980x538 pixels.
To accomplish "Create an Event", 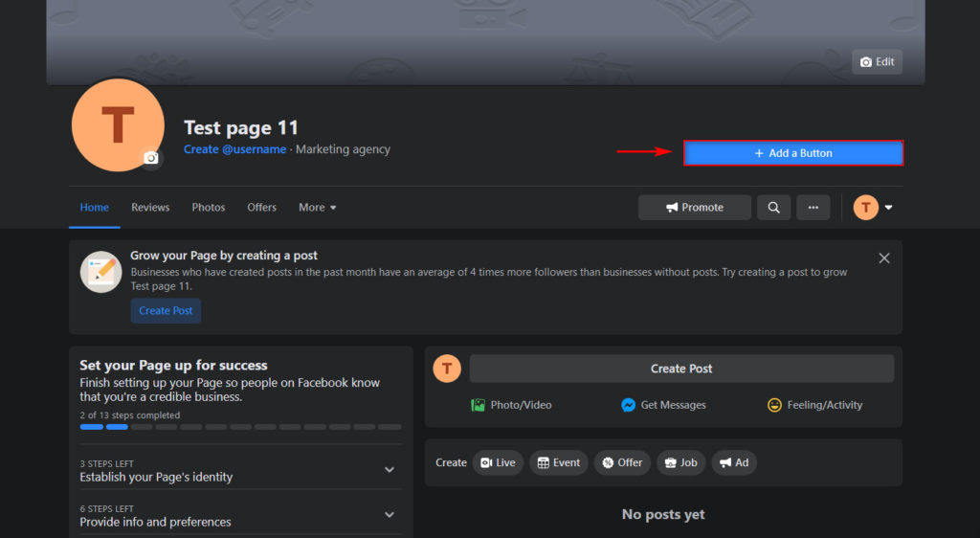I will pos(559,463).
